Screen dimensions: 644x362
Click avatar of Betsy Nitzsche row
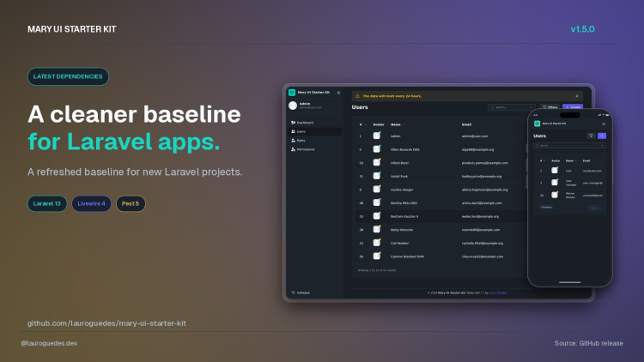point(377,229)
